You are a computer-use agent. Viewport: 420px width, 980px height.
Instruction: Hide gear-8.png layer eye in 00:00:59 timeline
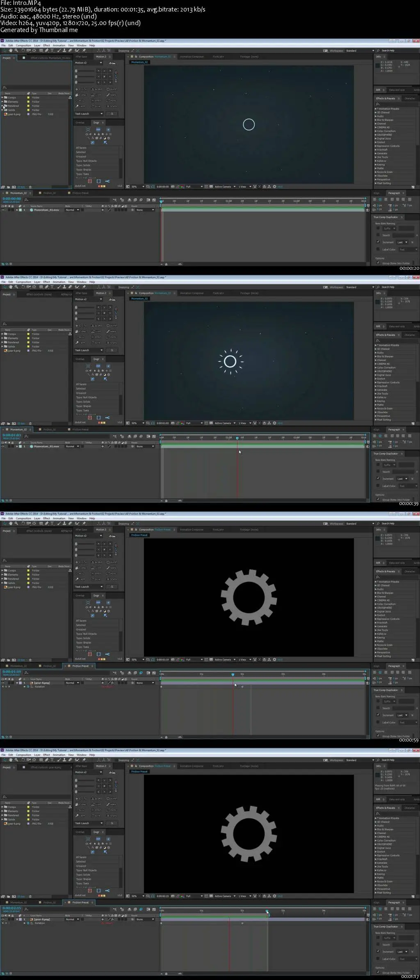[x=3, y=683]
